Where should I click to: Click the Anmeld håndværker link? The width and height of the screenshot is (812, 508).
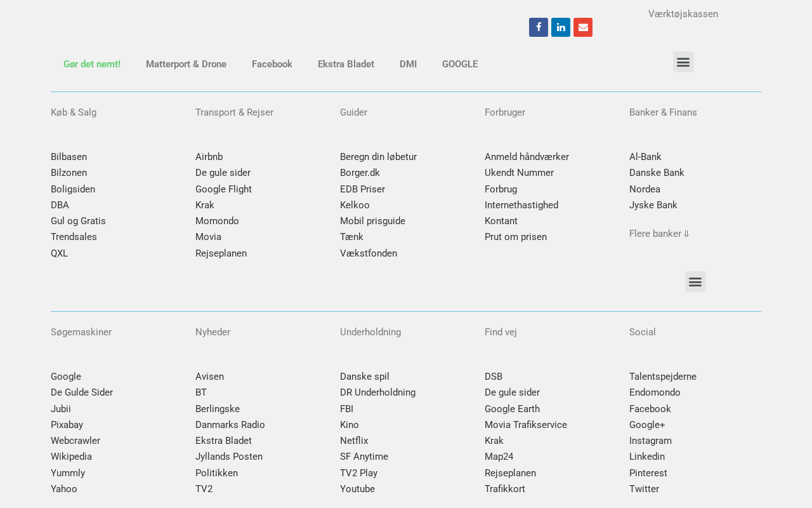[527, 157]
